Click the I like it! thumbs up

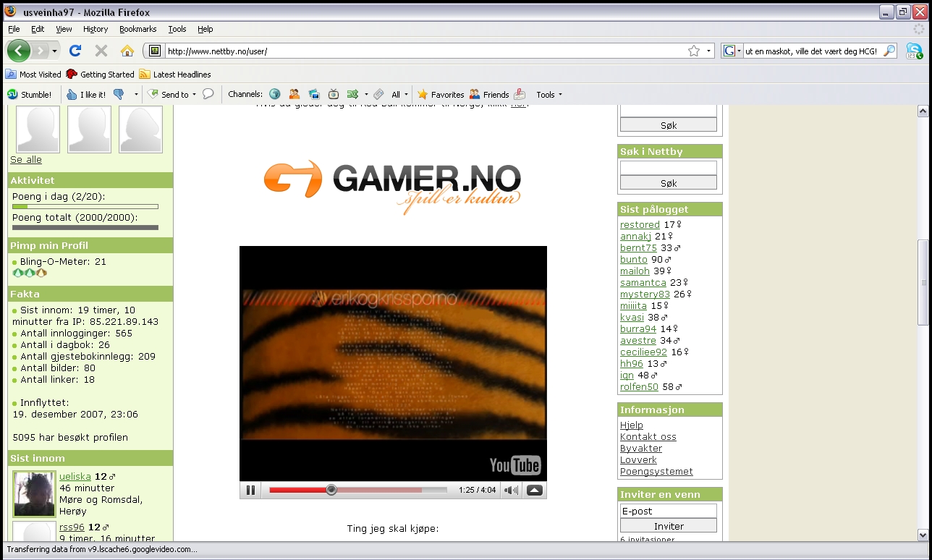(x=86, y=95)
